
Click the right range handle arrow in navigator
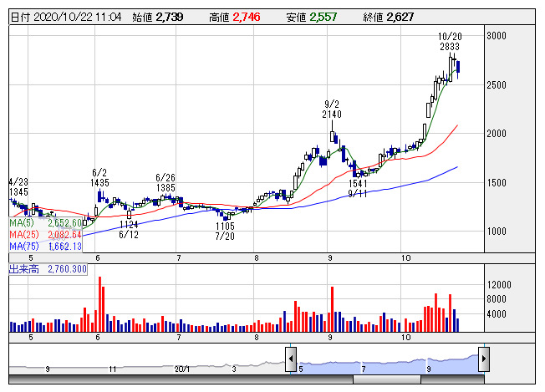(483, 359)
